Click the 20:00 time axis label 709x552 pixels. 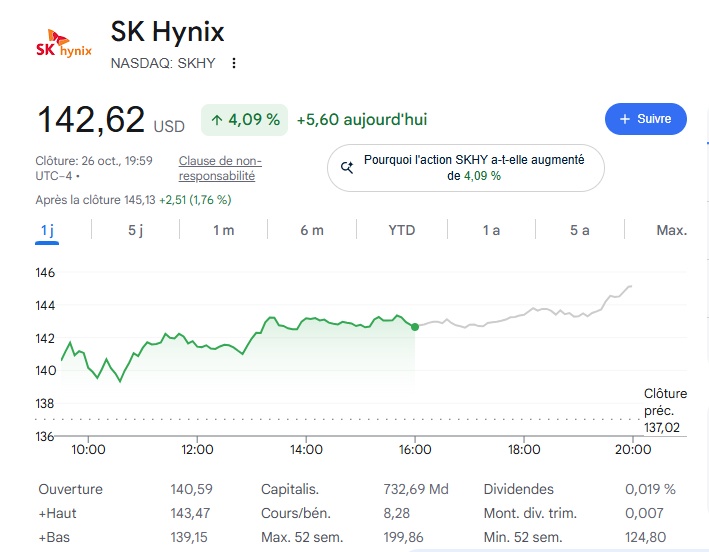click(633, 449)
